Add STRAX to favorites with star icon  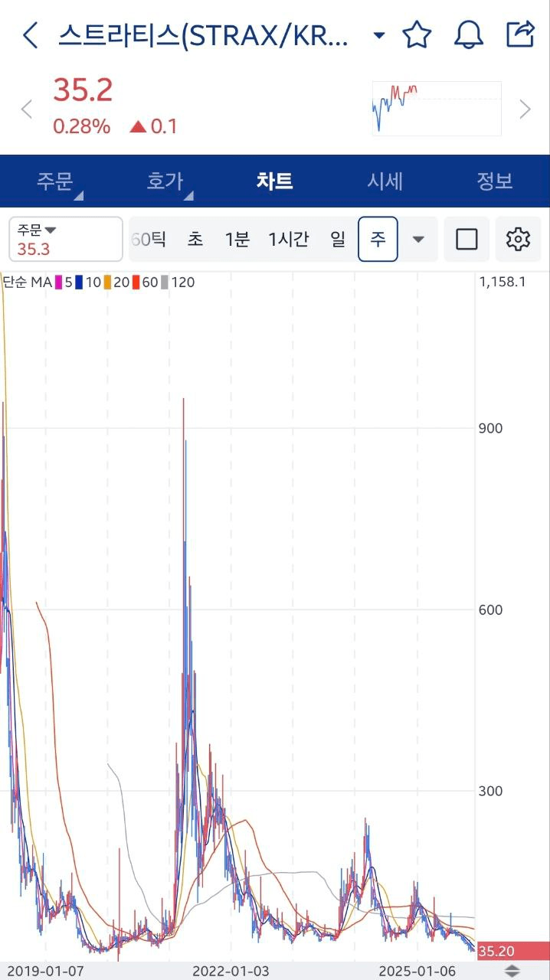(x=417, y=35)
